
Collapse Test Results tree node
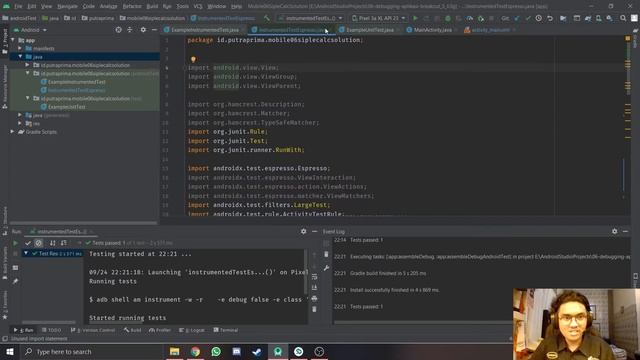coord(26,253)
